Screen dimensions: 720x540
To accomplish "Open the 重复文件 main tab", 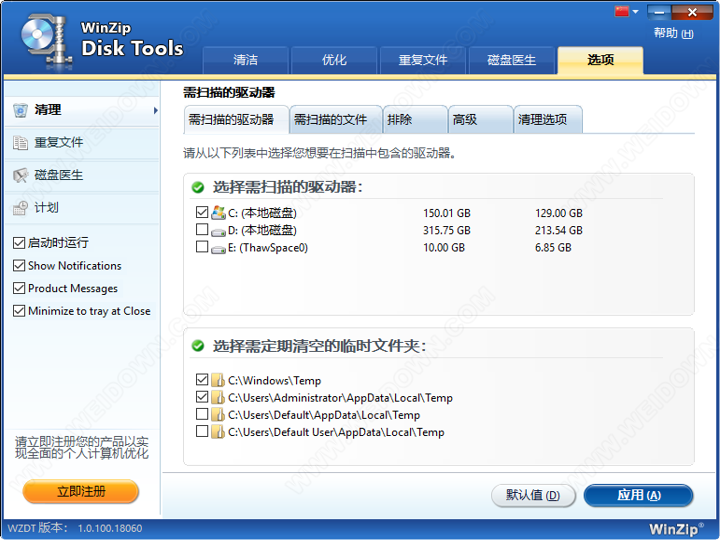I will coord(422,60).
